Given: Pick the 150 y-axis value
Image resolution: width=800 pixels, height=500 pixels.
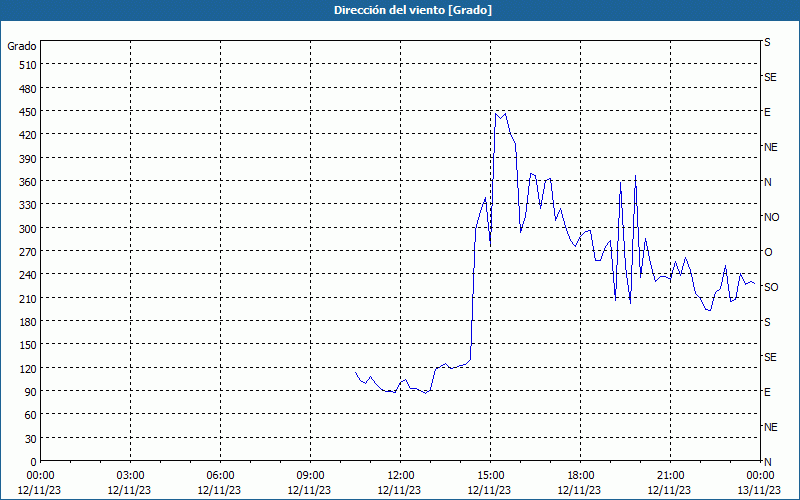Looking at the screenshot, I should pyautogui.click(x=28, y=345).
